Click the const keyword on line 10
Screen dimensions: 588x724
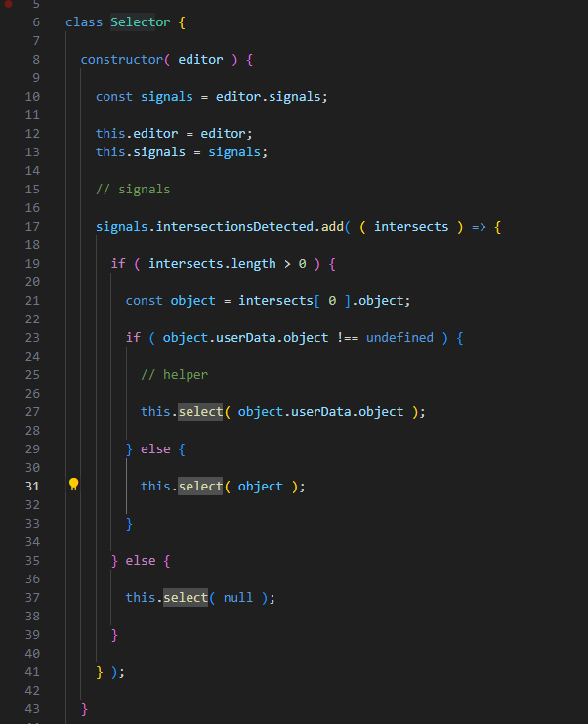pyautogui.click(x=114, y=97)
